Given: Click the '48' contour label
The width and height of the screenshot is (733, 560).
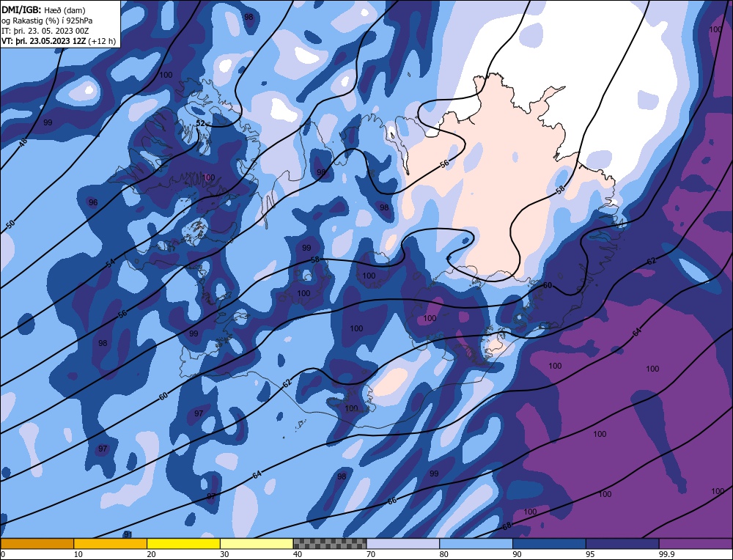Looking at the screenshot, I should 23,143.
